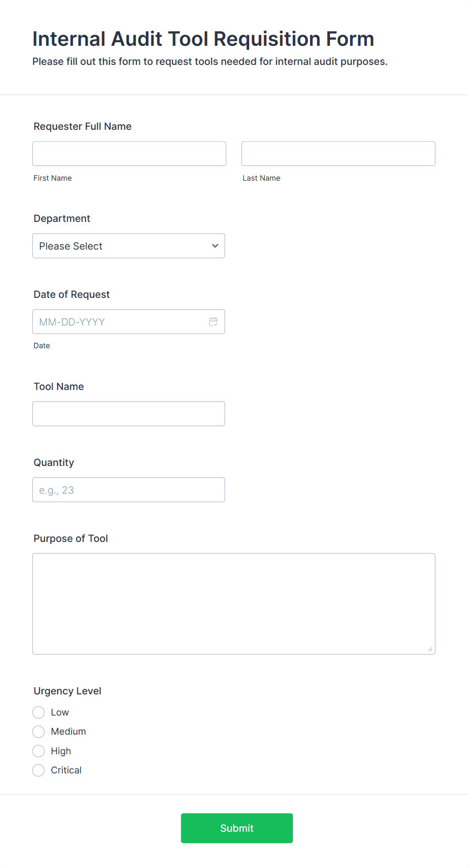Open the date picker calendar icon
This screenshot has height=868, width=468.
(213, 322)
